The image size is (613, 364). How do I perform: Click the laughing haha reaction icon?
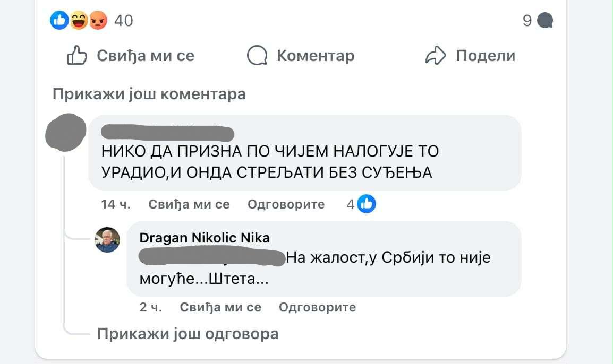(79, 21)
